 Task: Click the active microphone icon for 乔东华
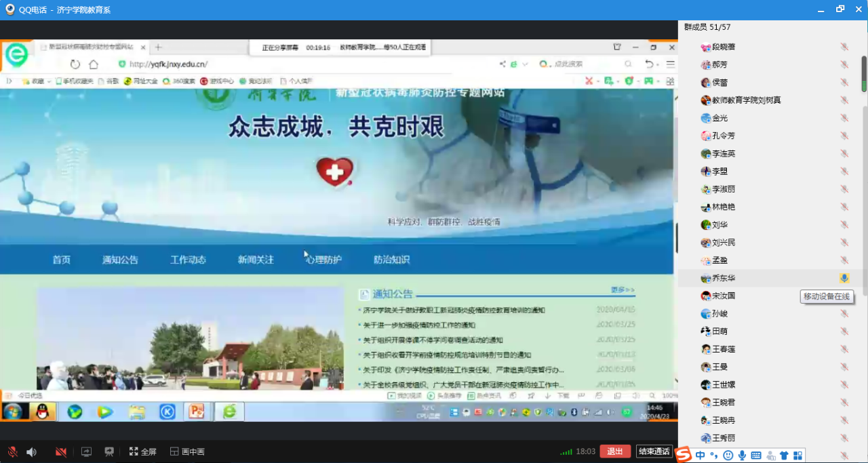[x=844, y=278]
